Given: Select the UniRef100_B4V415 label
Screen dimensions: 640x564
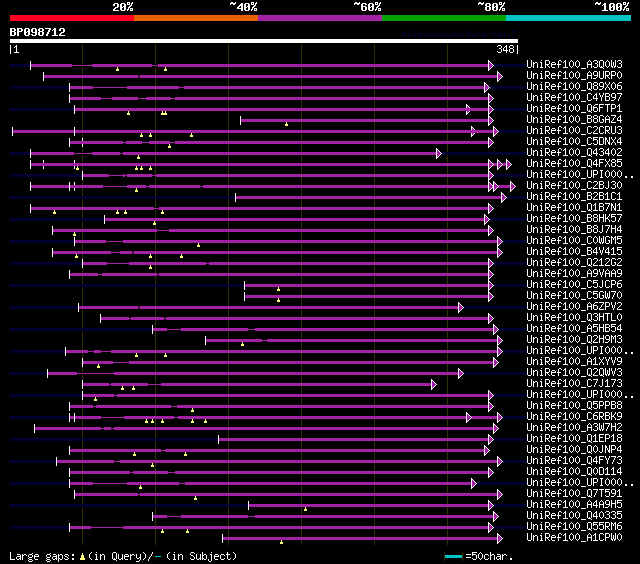Looking at the screenshot, I should pyautogui.click(x=574, y=252).
